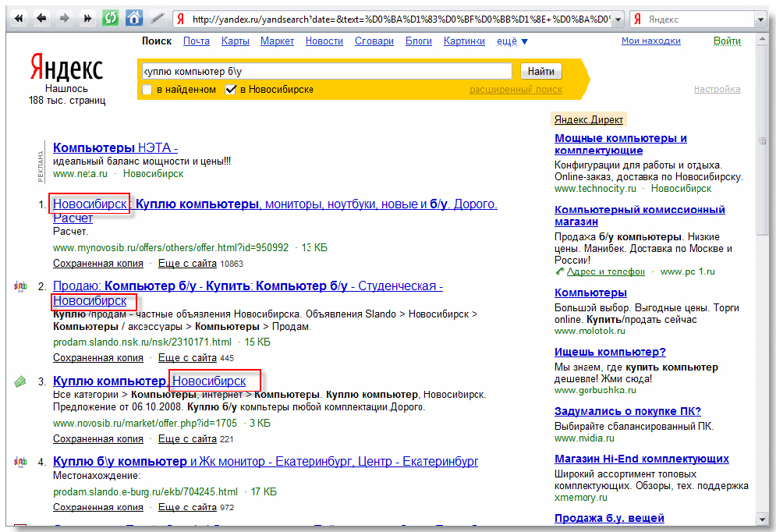776x532 pixels.
Task: Go back with the left arrow icon
Action: pyautogui.click(x=41, y=19)
